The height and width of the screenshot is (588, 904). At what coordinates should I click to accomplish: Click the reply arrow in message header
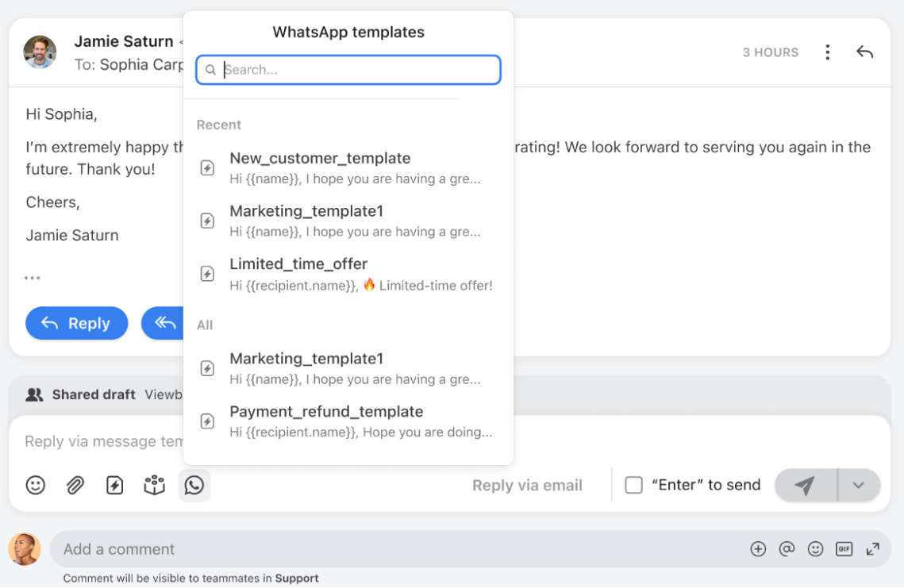point(865,52)
